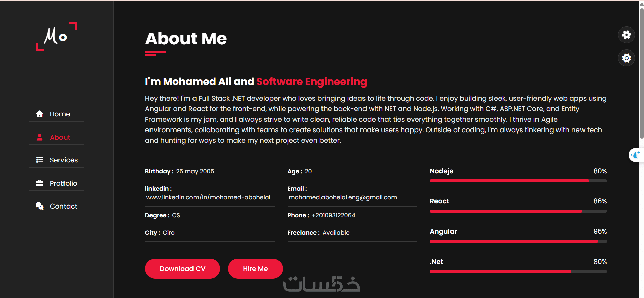Screen dimensions: 644x298
Task: Open the style switcher gear icon
Action: point(626,35)
